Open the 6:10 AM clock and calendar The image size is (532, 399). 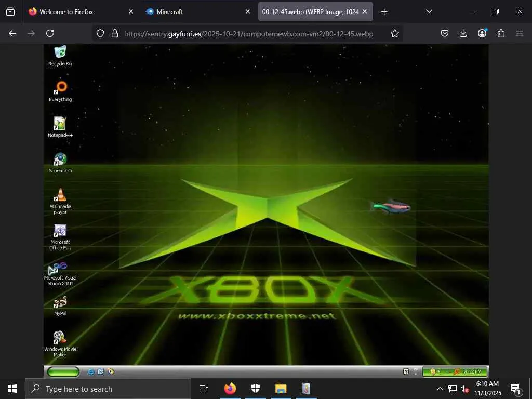487,389
